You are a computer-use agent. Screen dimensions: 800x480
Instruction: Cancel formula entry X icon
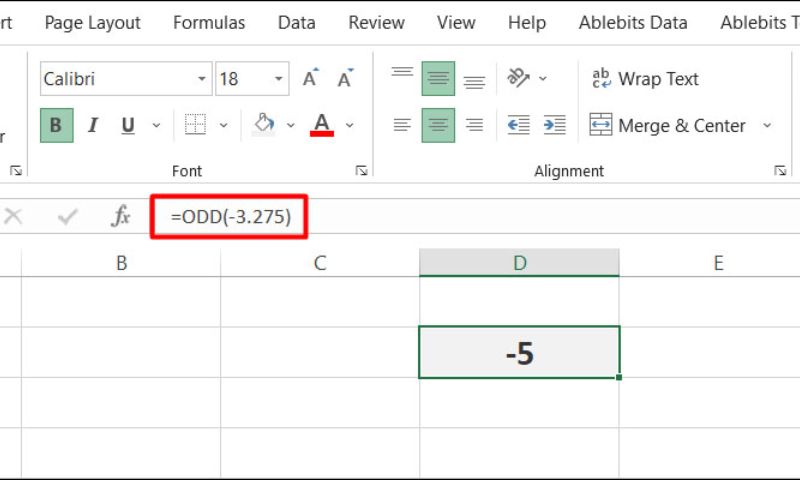pos(13,216)
